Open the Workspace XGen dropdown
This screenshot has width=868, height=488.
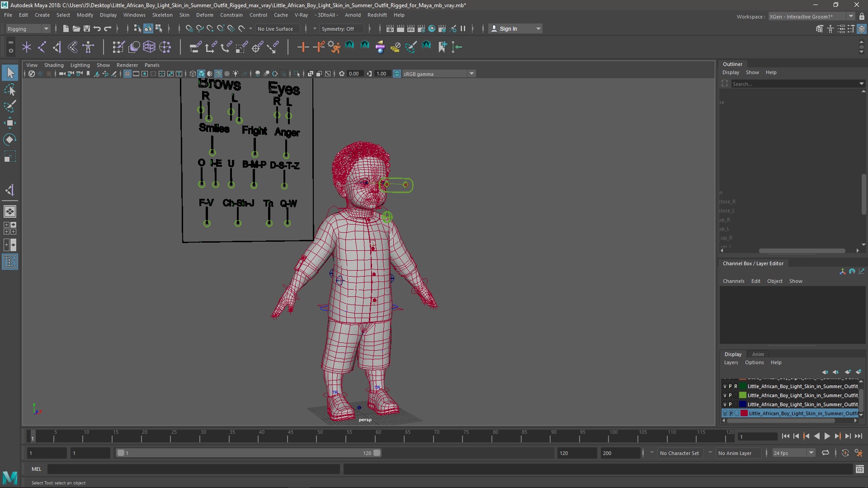coord(811,17)
